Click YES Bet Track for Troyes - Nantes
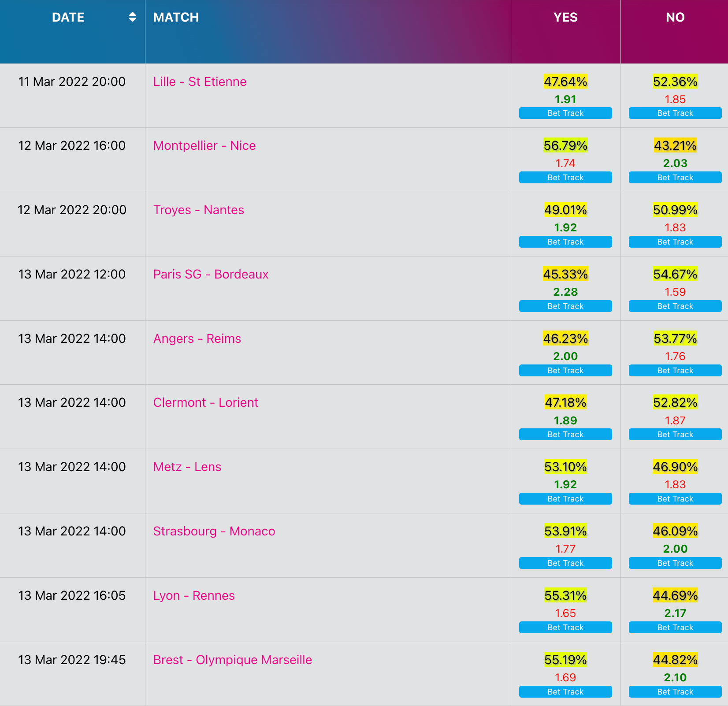 pos(565,242)
